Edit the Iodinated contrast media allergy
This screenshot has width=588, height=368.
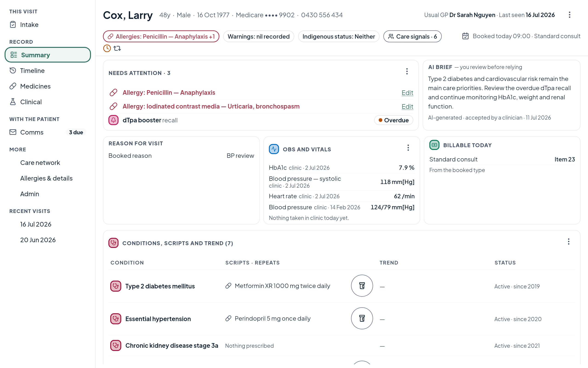[x=407, y=106]
